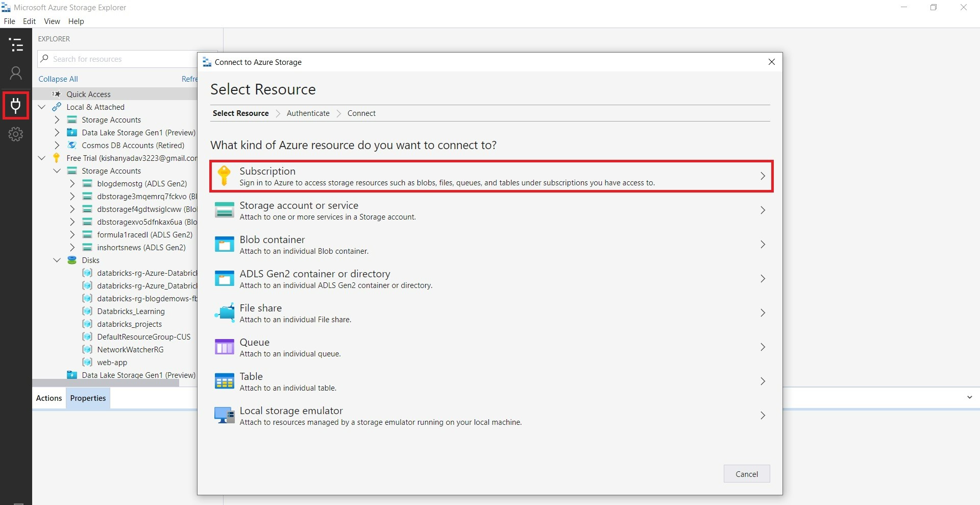Collapse the Disks node
Screen dimensions: 980x505
(57, 260)
